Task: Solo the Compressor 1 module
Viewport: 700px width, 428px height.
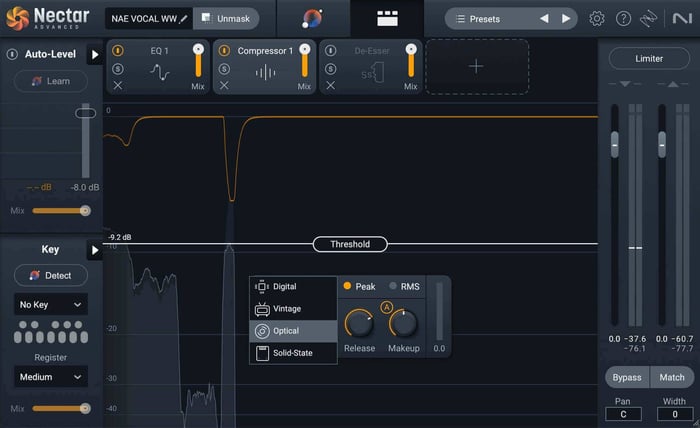Action: (224, 69)
